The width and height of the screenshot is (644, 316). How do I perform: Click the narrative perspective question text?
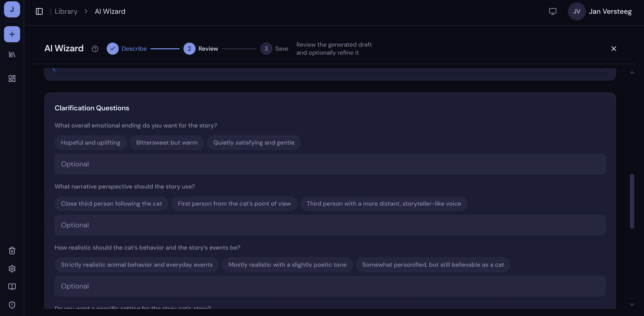(x=125, y=187)
